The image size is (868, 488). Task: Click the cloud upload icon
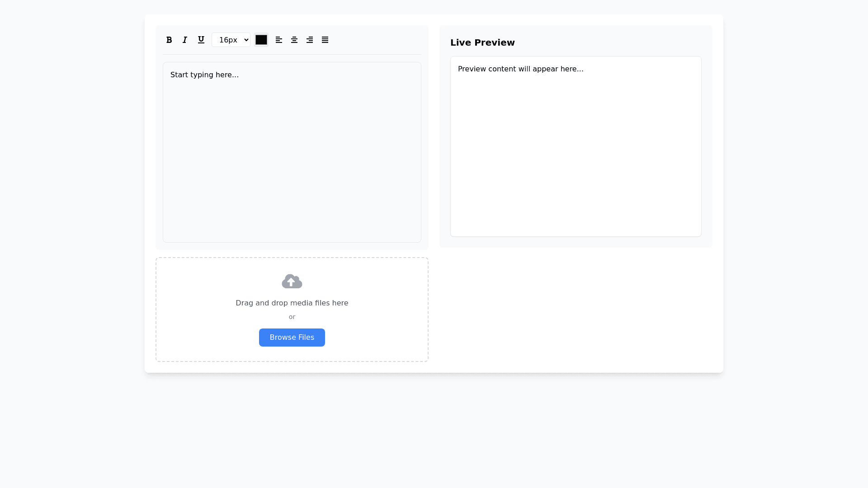click(292, 281)
